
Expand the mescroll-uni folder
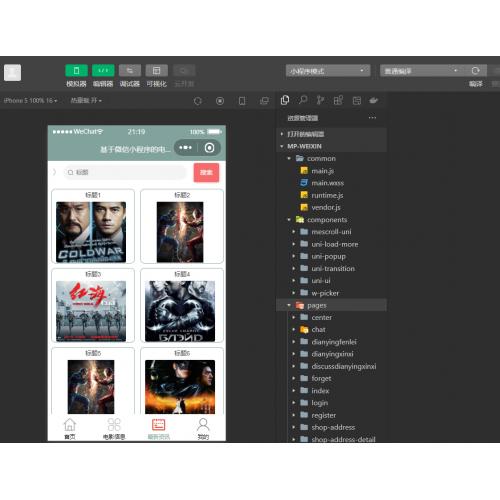pos(332,232)
